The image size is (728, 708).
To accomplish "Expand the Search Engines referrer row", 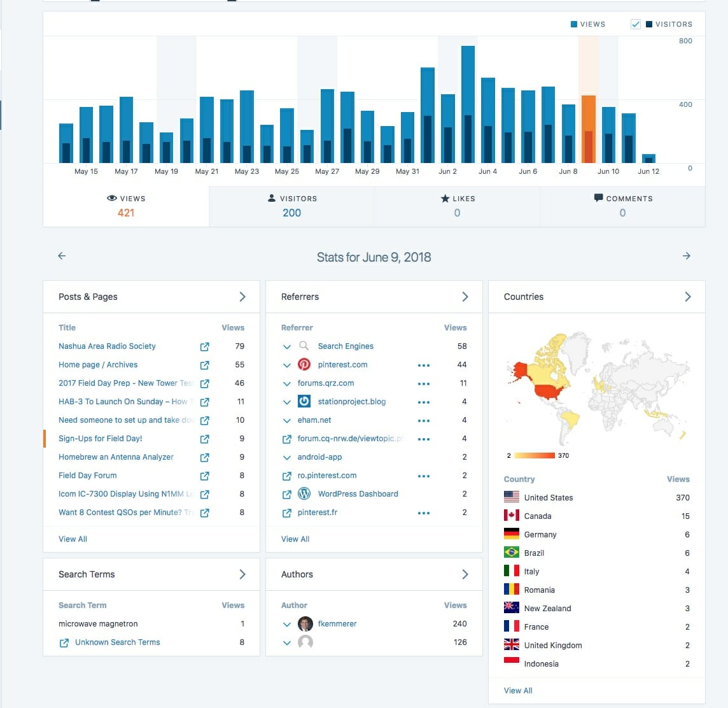I will point(287,347).
